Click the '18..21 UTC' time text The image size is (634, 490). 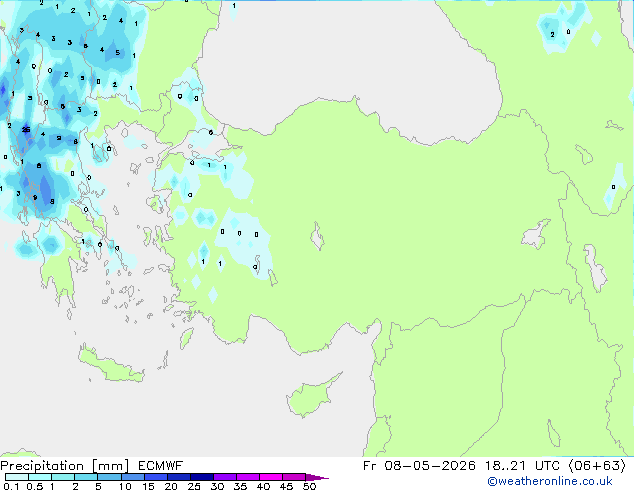522,466
